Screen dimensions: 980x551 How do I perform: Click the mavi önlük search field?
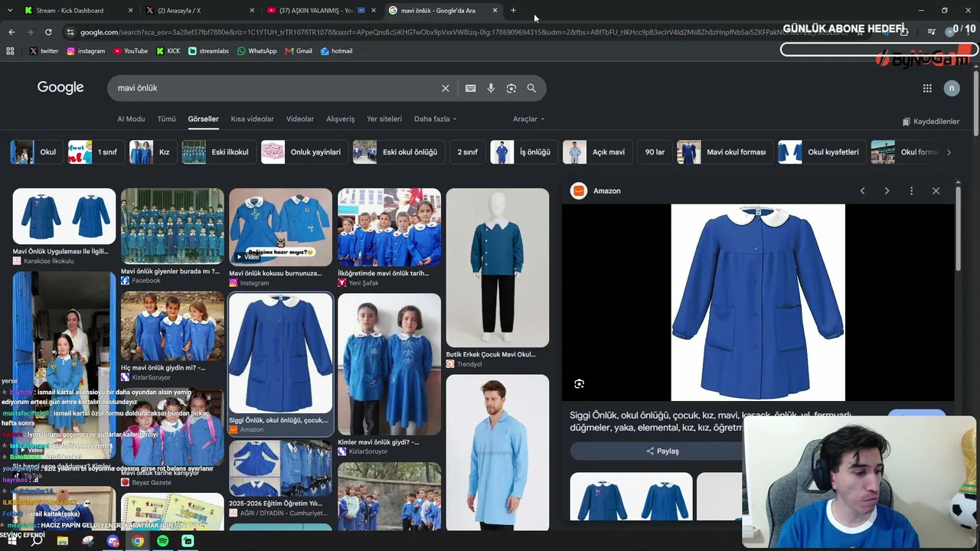click(276, 88)
